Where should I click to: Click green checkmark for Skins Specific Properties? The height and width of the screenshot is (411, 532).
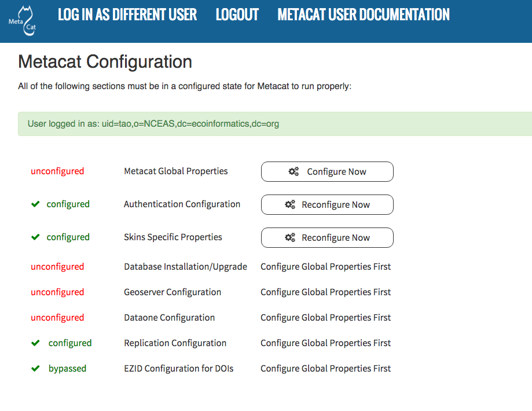(35, 237)
